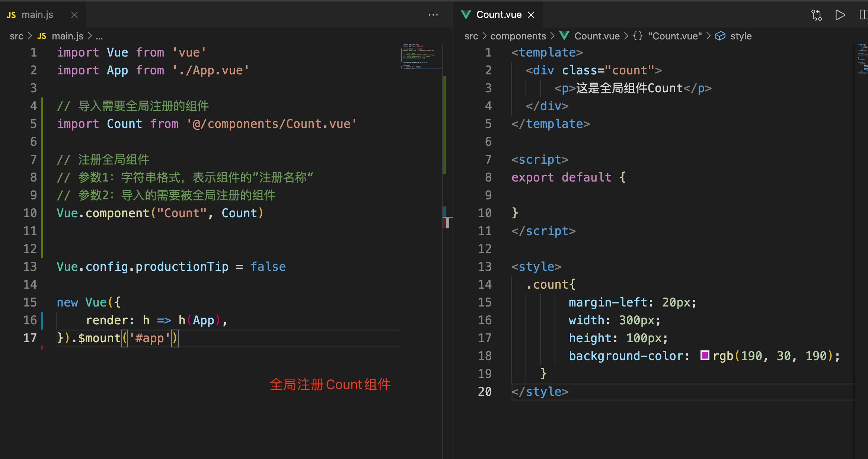Image resolution: width=868 pixels, height=459 pixels.
Task: Click background-color property name
Action: coord(626,356)
